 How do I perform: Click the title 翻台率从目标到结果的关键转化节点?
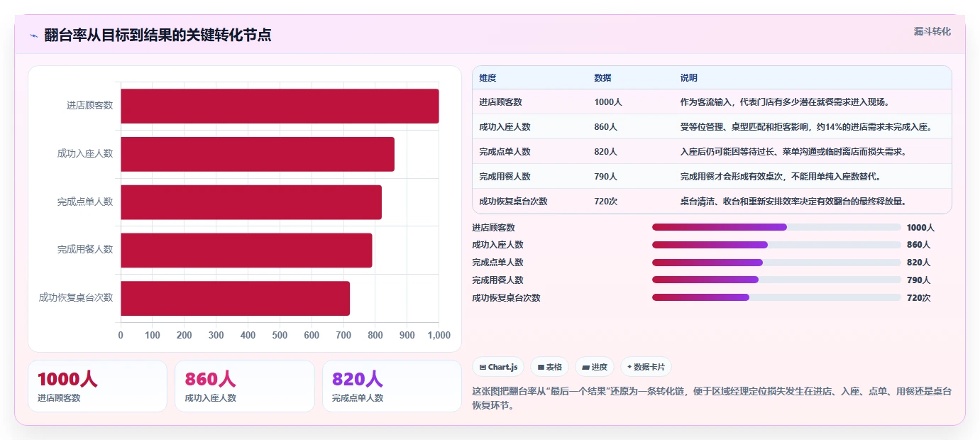(x=158, y=35)
